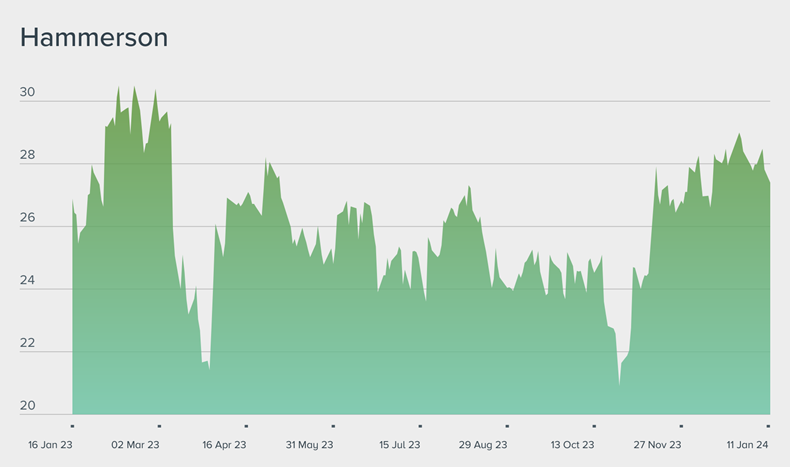Click the Hammerson chart title
The height and width of the screenshot is (467, 790).
coord(94,38)
